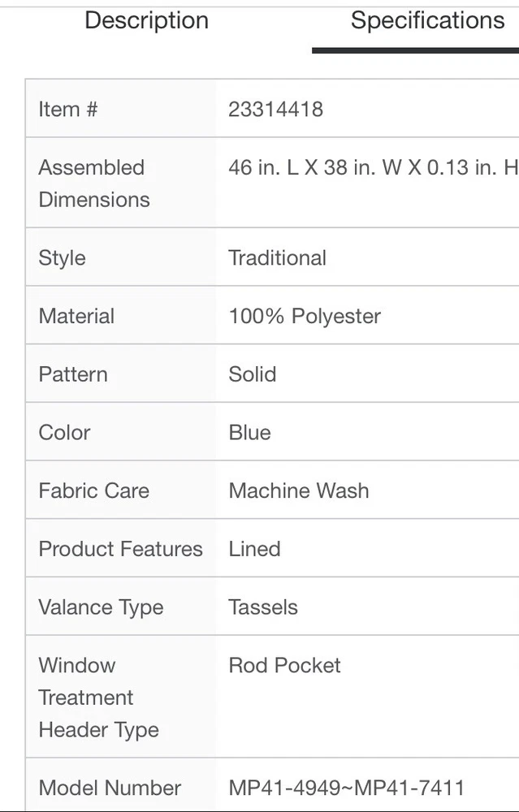
Task: Select the Machine Wash value
Action: [x=298, y=490]
